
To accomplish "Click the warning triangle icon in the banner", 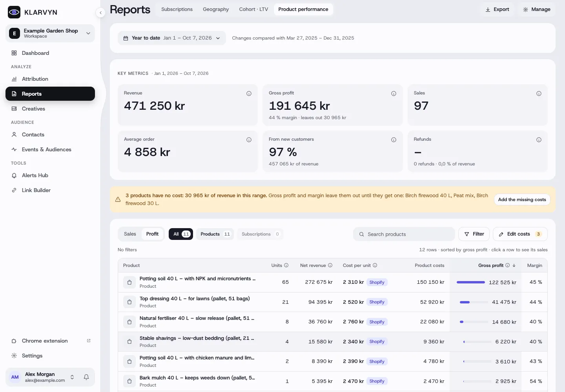I will [x=118, y=199].
